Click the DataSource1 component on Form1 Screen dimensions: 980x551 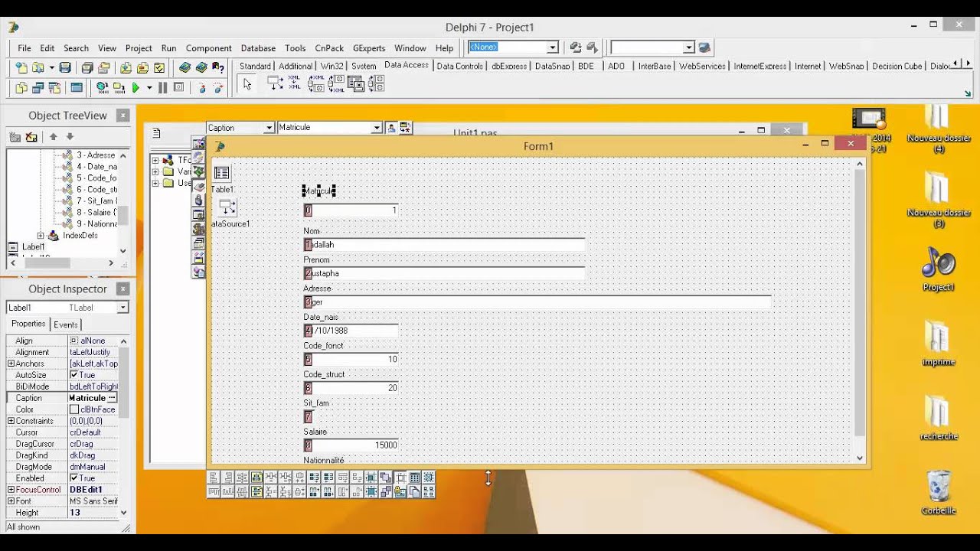click(227, 207)
